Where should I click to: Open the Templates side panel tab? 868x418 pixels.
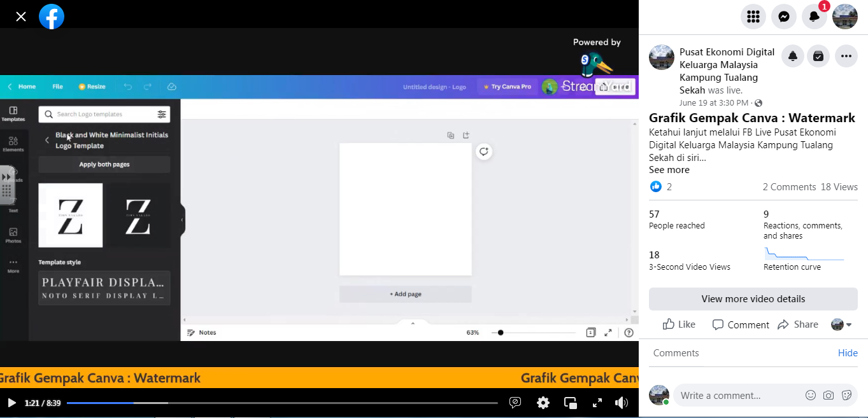click(13, 114)
